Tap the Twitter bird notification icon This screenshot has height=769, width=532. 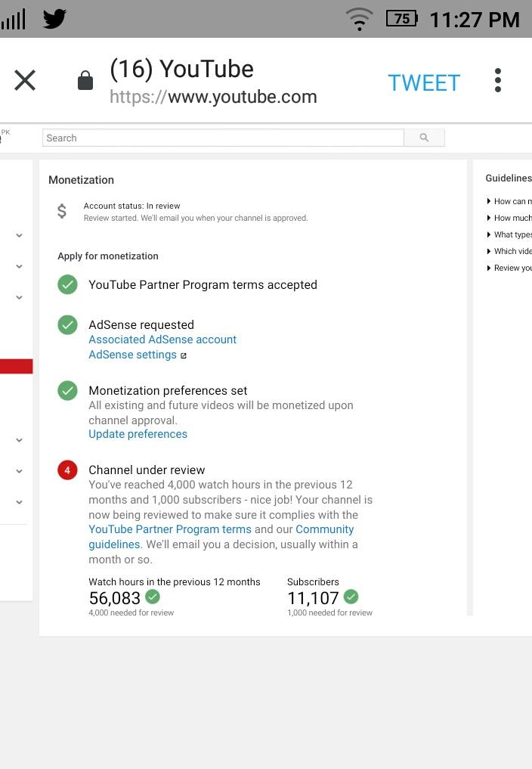[x=54, y=19]
